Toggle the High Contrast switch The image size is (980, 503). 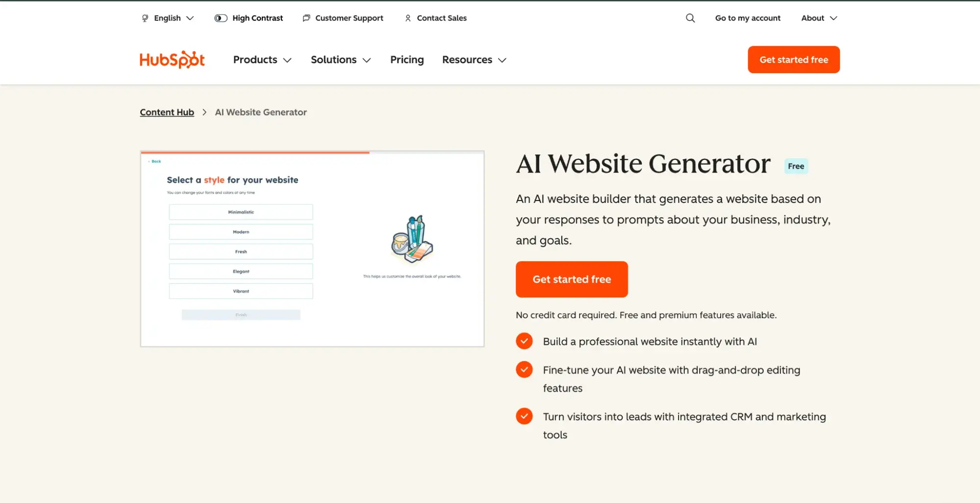(x=221, y=18)
